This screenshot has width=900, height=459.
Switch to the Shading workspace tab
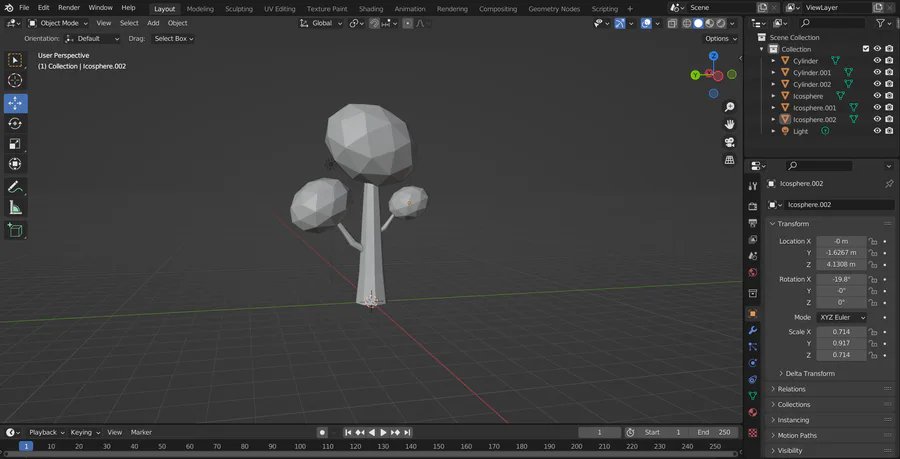[x=371, y=9]
